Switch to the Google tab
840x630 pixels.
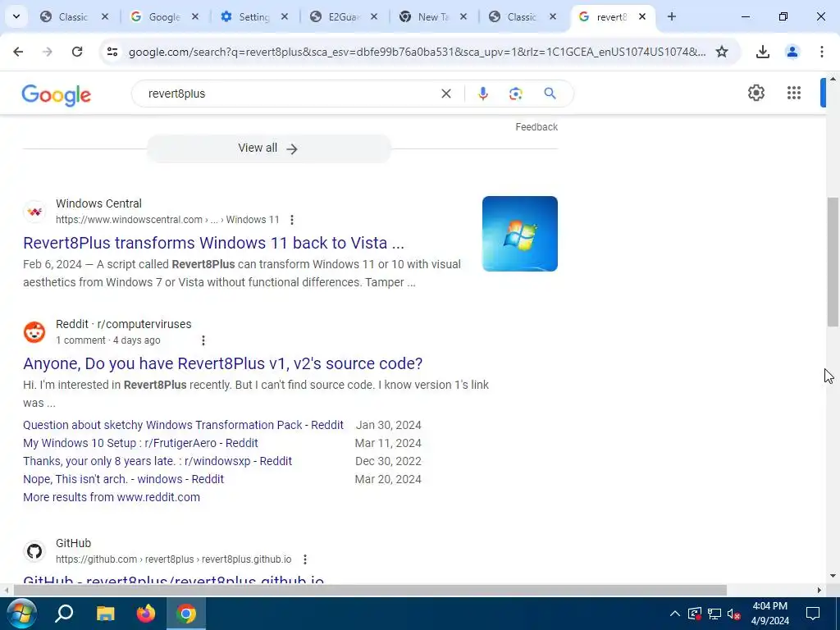tap(163, 16)
